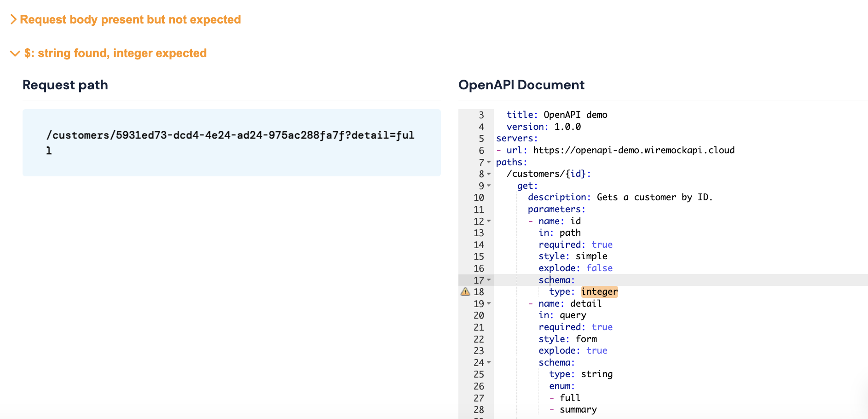Viewport: 868px width, 419px height.
Task: Click the 'Request path' heading
Action: (x=65, y=85)
